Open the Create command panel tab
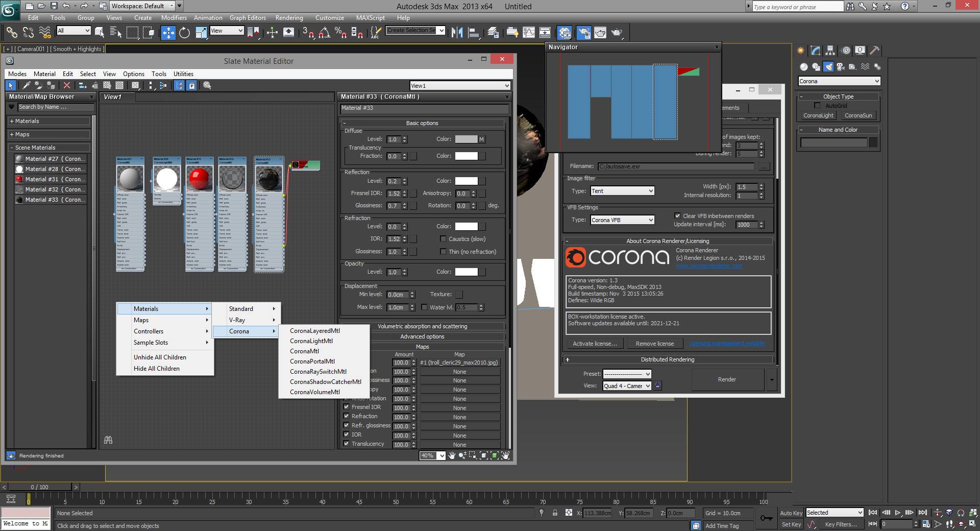 point(800,51)
